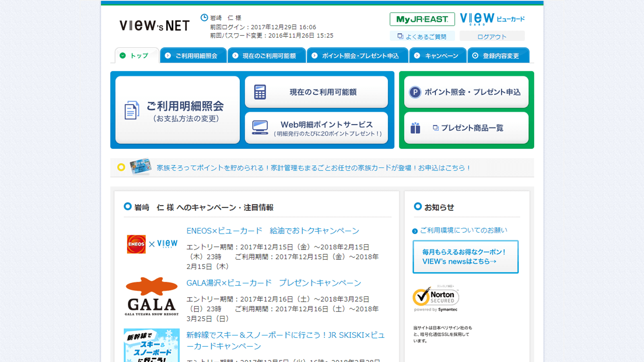Click the VIEW's NET logo
This screenshot has width=644, height=362.
point(154,25)
